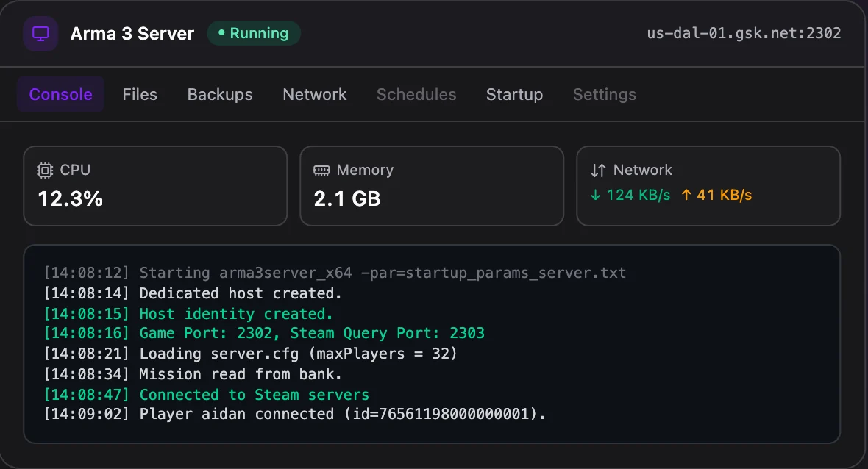Open the Startup tab
The image size is (868, 469).
(x=514, y=95)
